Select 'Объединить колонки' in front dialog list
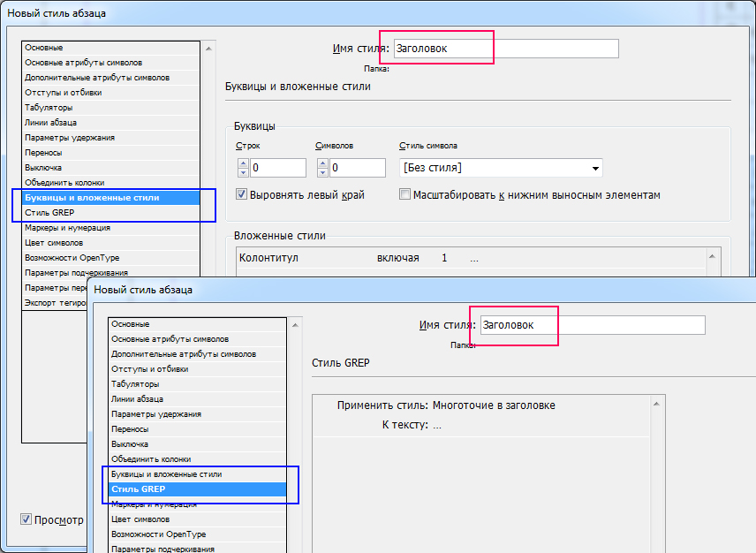Image resolution: width=756 pixels, height=553 pixels. (x=198, y=458)
